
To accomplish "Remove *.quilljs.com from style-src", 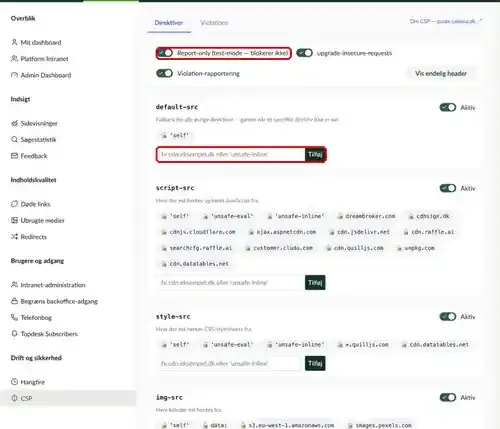I will [340, 345].
